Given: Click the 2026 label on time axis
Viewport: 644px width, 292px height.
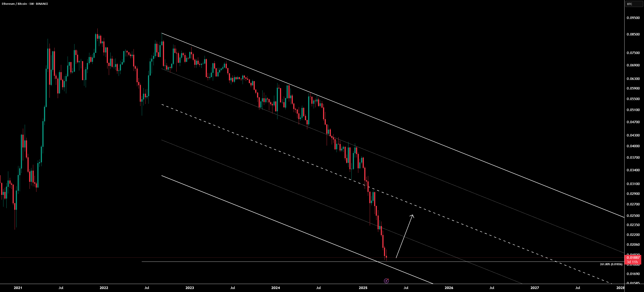Looking at the screenshot, I should pos(449,288).
